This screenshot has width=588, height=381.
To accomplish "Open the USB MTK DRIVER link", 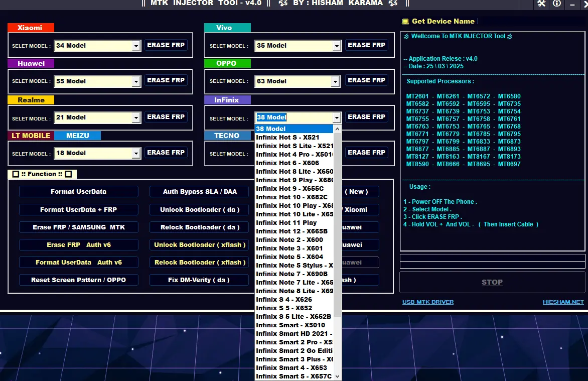I will tap(428, 302).
